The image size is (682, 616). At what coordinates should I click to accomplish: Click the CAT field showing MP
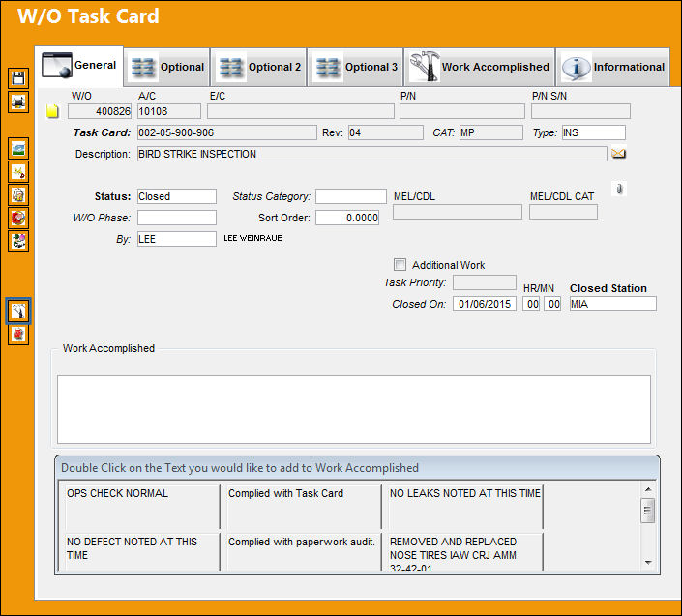click(x=491, y=132)
